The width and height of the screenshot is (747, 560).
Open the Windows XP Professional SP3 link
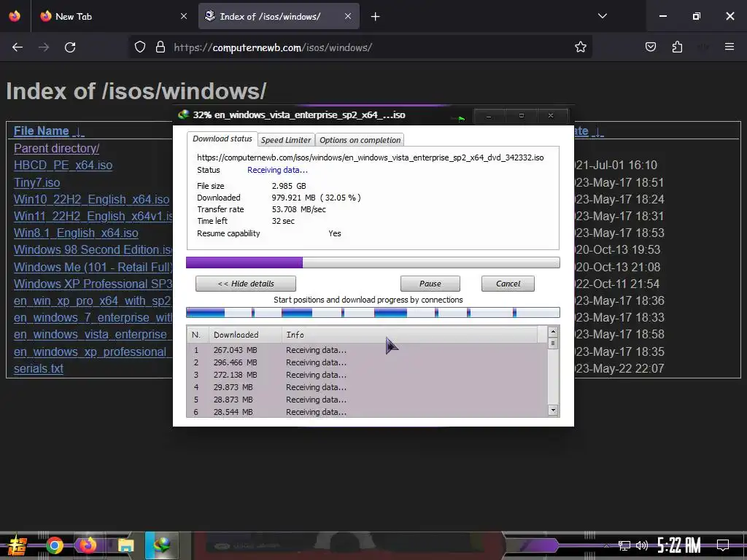(93, 284)
